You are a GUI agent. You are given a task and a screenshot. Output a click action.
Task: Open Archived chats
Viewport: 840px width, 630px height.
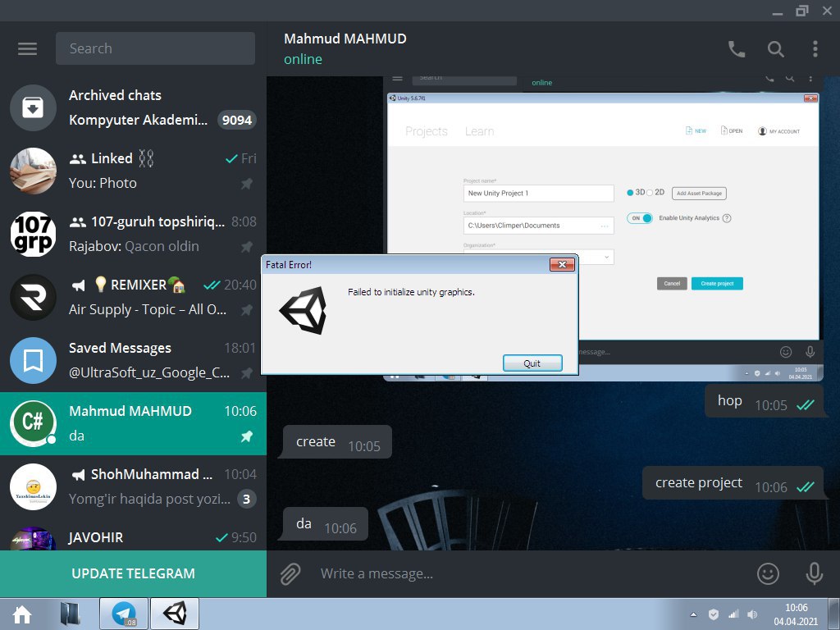pyautogui.click(x=134, y=107)
